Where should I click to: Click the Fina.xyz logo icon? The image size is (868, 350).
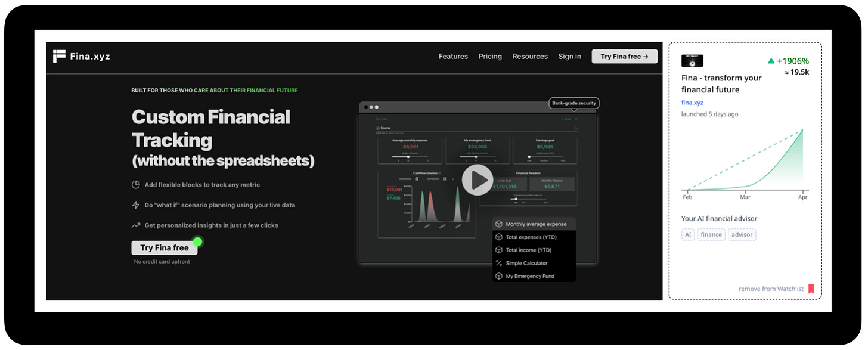(x=59, y=56)
